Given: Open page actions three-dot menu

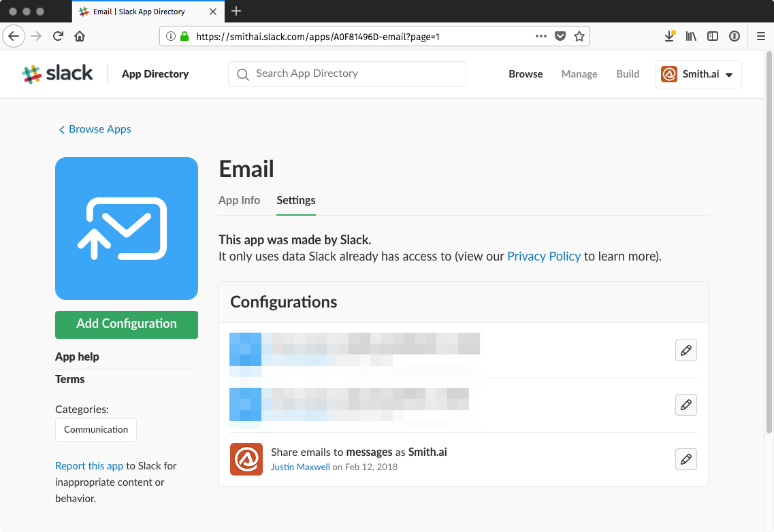Looking at the screenshot, I should point(541,36).
